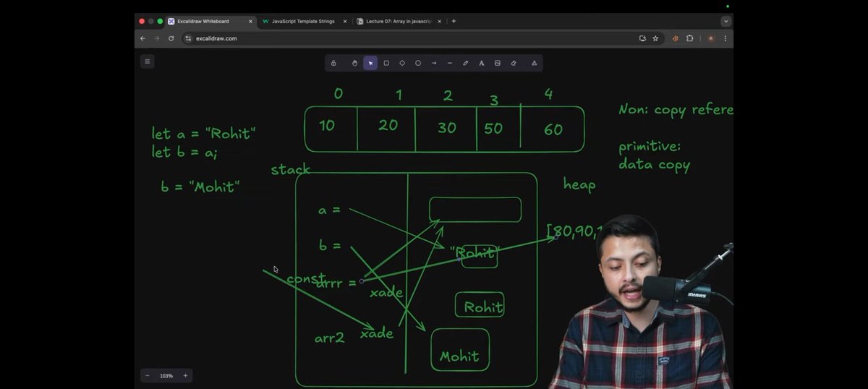Reset zoom by clicking 103%
The height and width of the screenshot is (389, 868).
[166, 376]
